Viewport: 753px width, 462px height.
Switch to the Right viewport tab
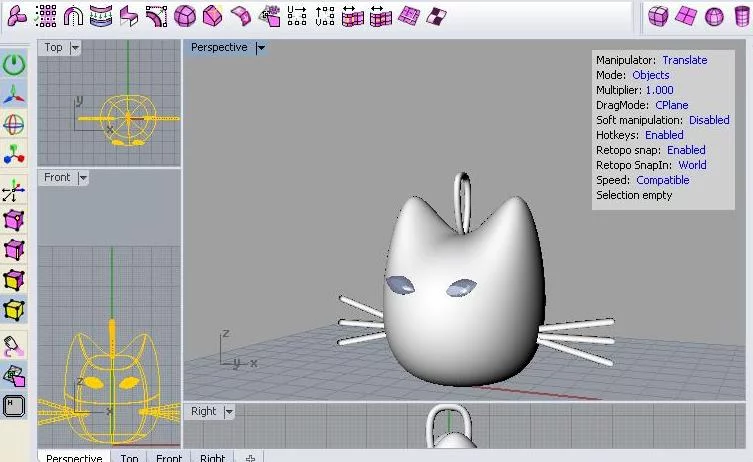(x=212, y=456)
